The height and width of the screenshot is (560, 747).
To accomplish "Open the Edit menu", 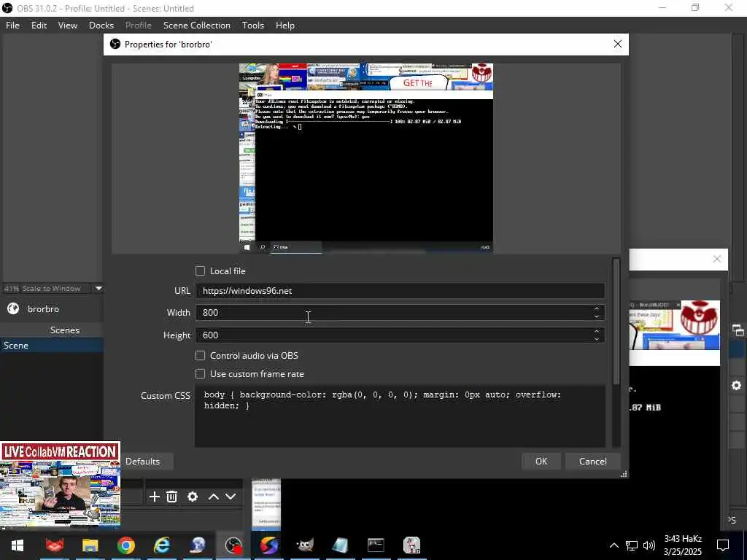I will [39, 26].
